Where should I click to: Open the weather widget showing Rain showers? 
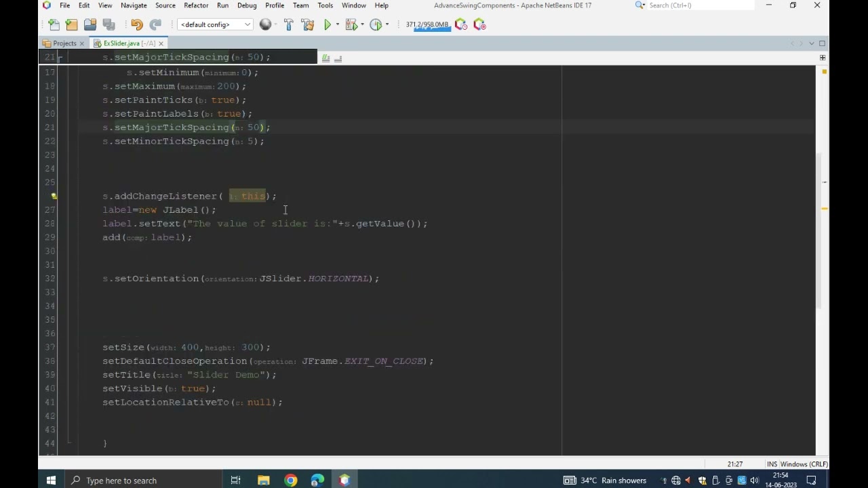605,481
